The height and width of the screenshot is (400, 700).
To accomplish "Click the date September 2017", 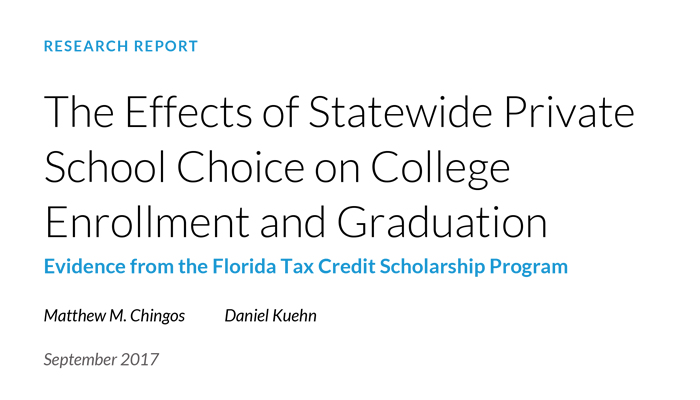I will [101, 359].
